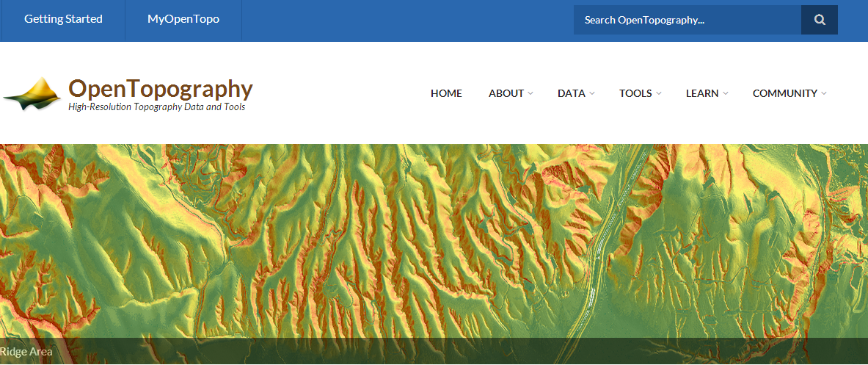Open the COMMUNITY menu
The image size is (868, 365).
point(785,93)
